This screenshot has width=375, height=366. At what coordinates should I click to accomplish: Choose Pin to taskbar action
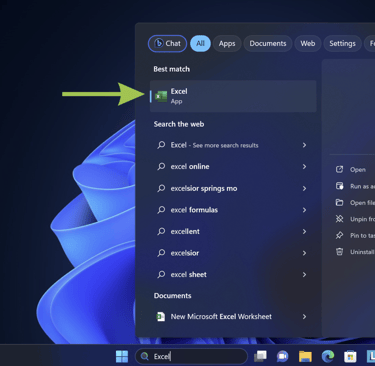[x=355, y=235]
